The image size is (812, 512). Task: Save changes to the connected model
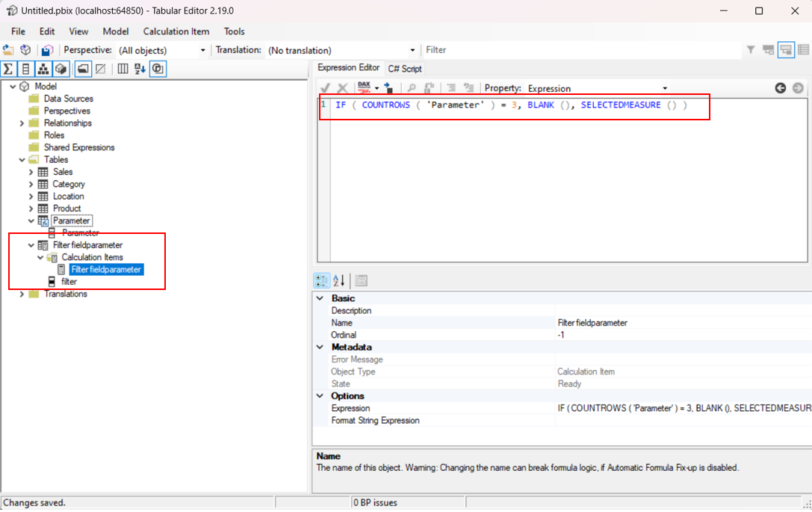[47, 50]
